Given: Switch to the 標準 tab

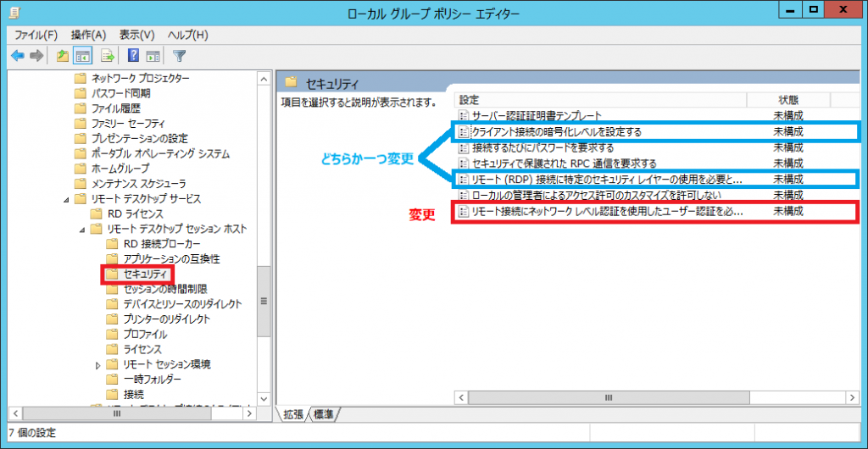Looking at the screenshot, I should point(324,414).
